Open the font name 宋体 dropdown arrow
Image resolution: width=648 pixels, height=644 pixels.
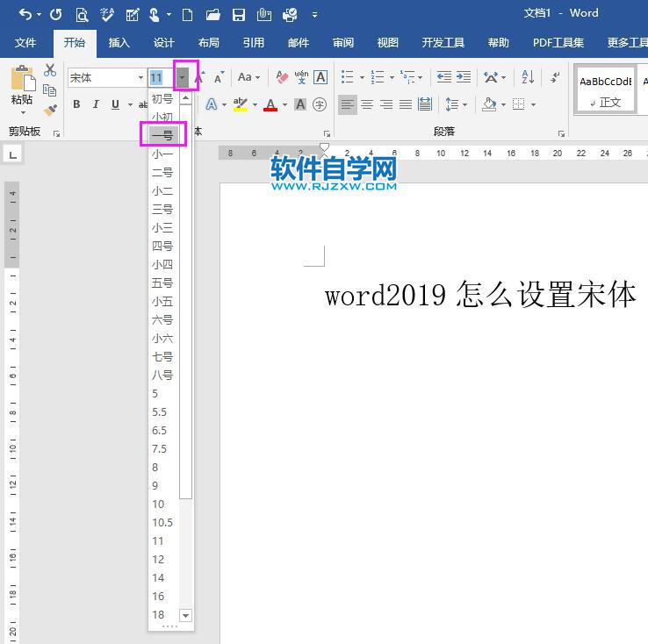click(140, 77)
